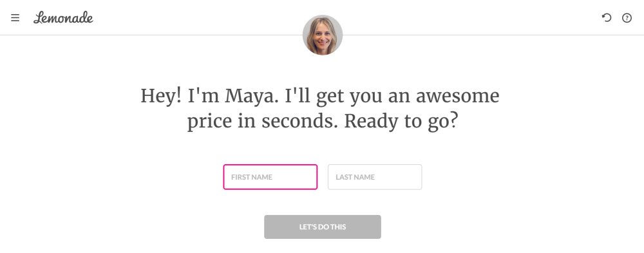
Task: Toggle the three-line menu icon
Action: click(x=15, y=17)
